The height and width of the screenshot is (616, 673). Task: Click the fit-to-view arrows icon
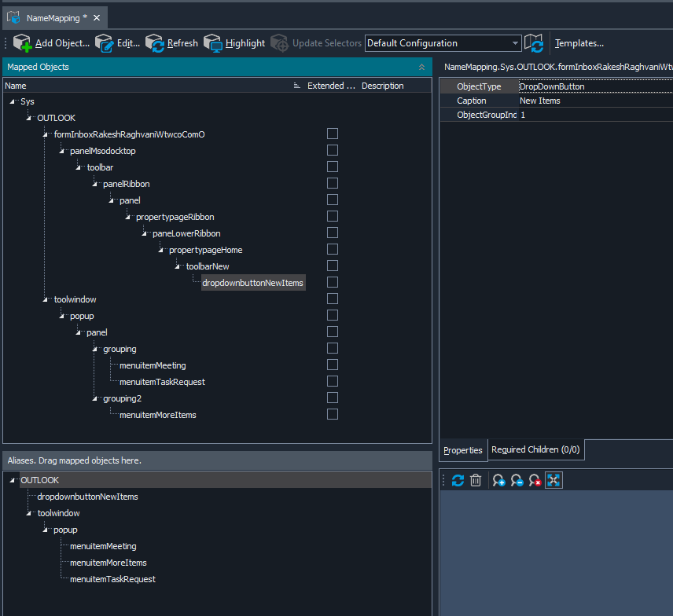(x=553, y=480)
